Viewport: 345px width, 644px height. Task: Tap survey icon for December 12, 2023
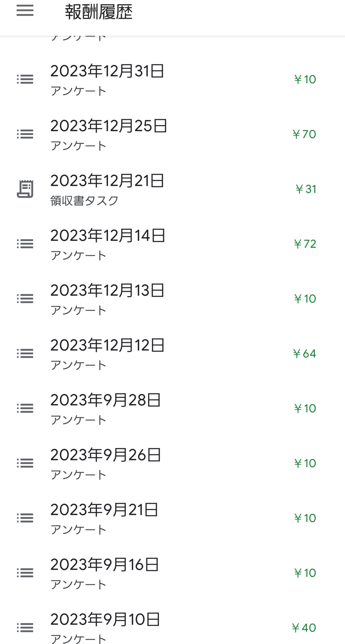(x=25, y=353)
